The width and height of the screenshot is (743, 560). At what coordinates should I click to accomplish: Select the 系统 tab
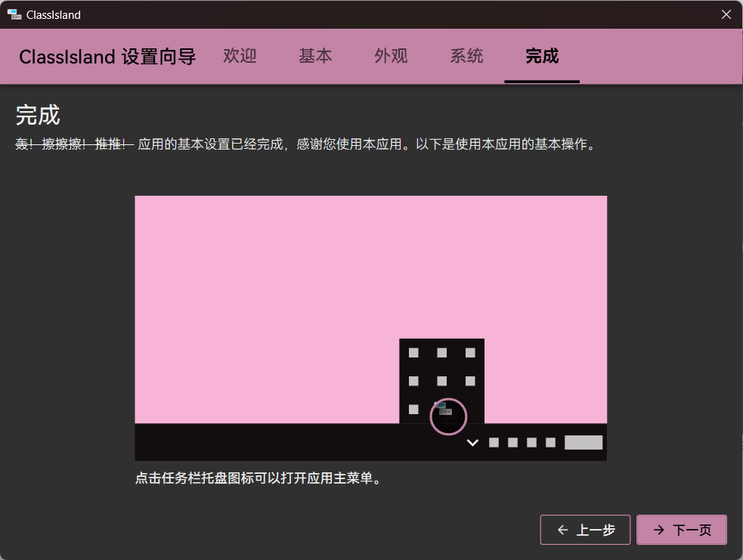tap(466, 56)
